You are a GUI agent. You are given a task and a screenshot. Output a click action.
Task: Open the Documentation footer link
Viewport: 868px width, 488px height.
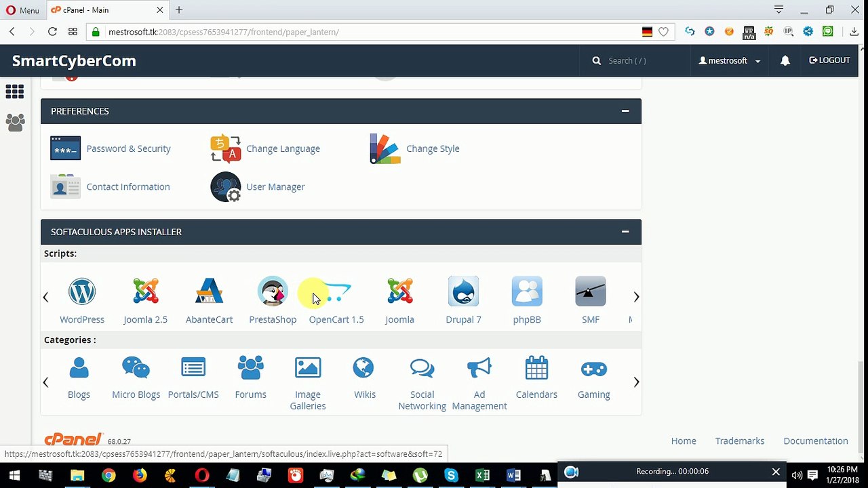tap(816, 441)
